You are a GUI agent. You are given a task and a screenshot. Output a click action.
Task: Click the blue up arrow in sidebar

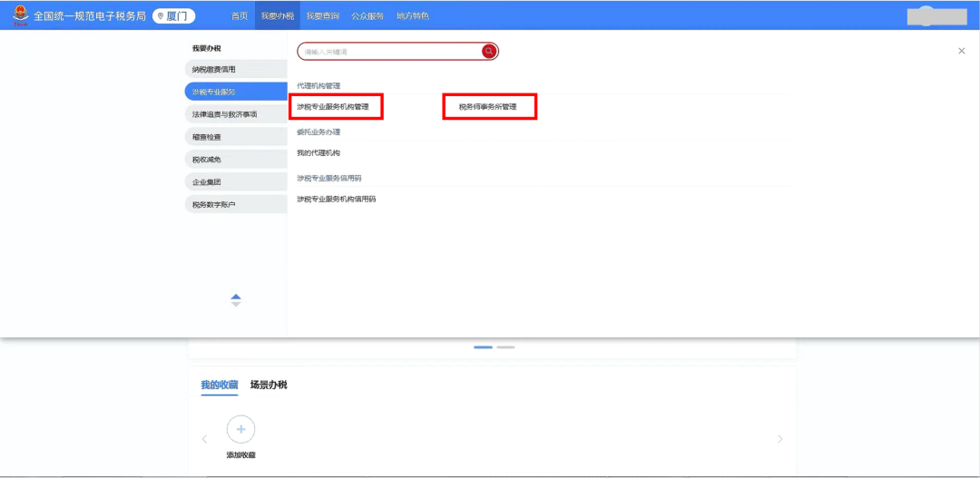point(236,297)
